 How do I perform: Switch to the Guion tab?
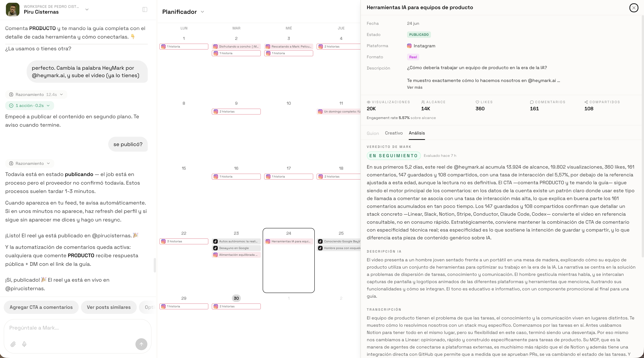point(373,133)
